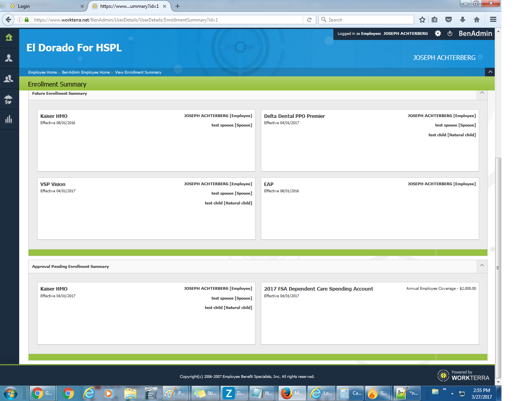The width and height of the screenshot is (532, 401).
Task: Open the Sticky Notes taskbar item
Action: click(205, 393)
